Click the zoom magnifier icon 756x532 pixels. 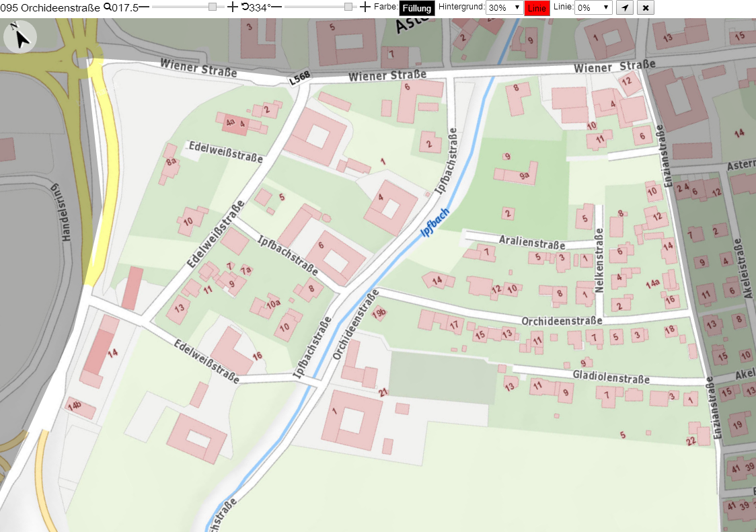pyautogui.click(x=107, y=7)
